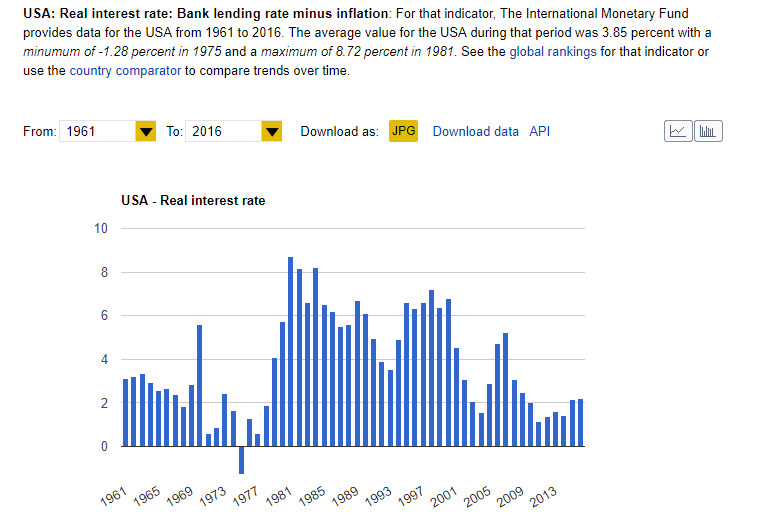Click the 1981 peak bar in chart

pos(290,351)
